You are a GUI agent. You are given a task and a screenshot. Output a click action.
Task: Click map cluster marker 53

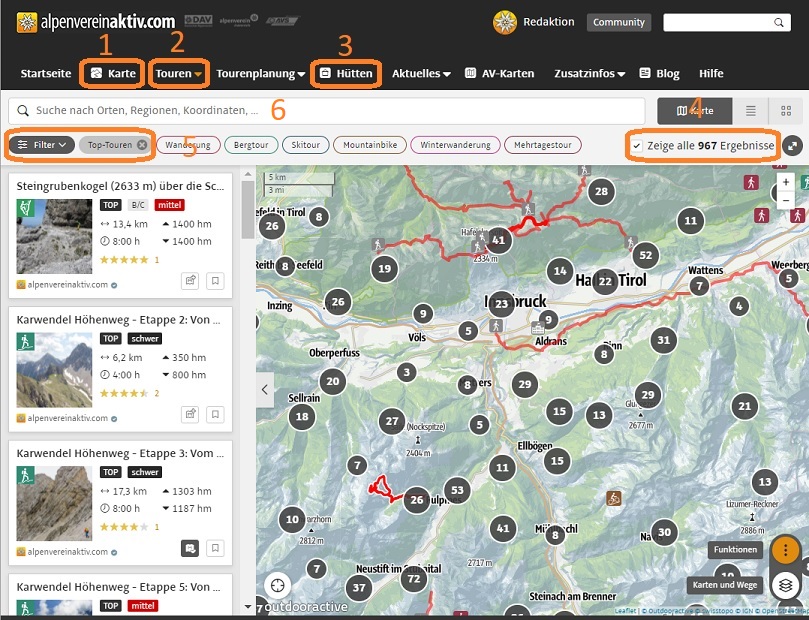pos(457,490)
